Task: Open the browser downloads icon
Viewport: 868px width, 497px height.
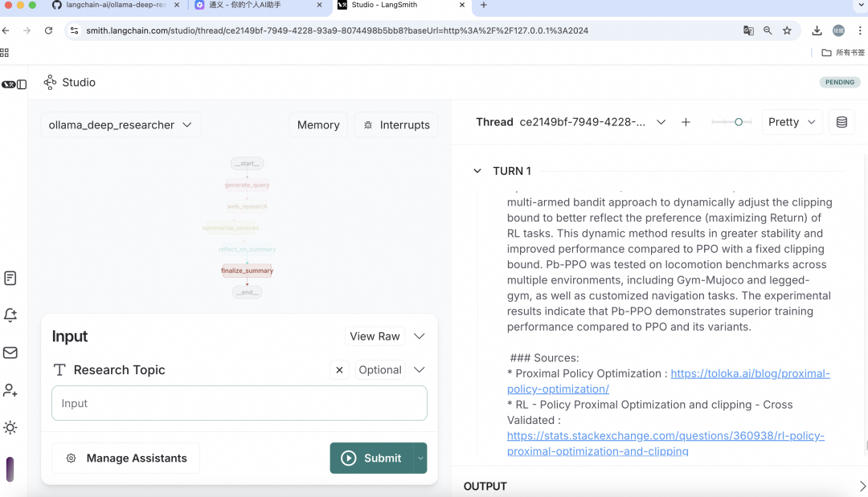Action: (817, 31)
